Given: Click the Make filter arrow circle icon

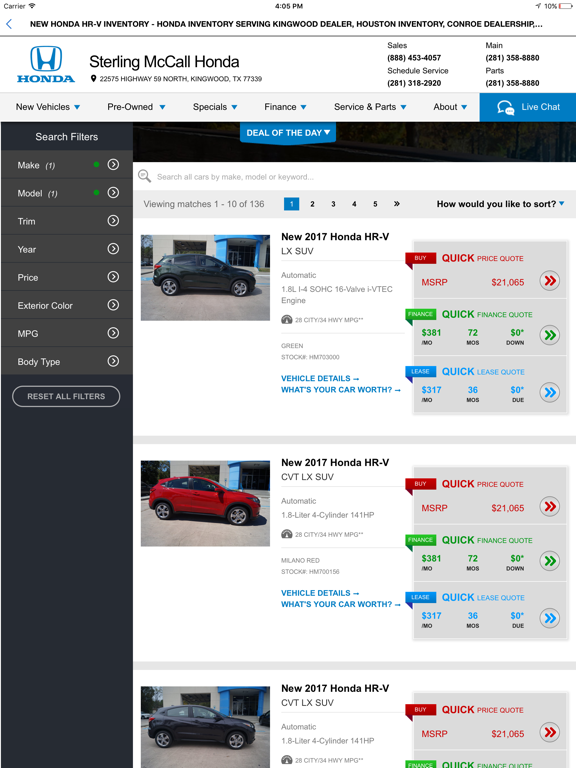Looking at the screenshot, I should click(113, 165).
